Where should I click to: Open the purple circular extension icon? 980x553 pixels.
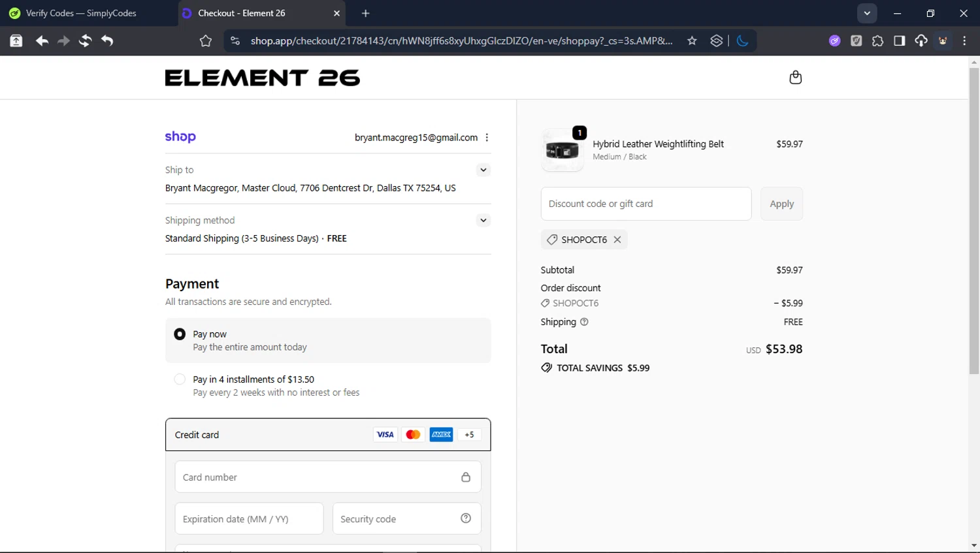click(x=834, y=41)
